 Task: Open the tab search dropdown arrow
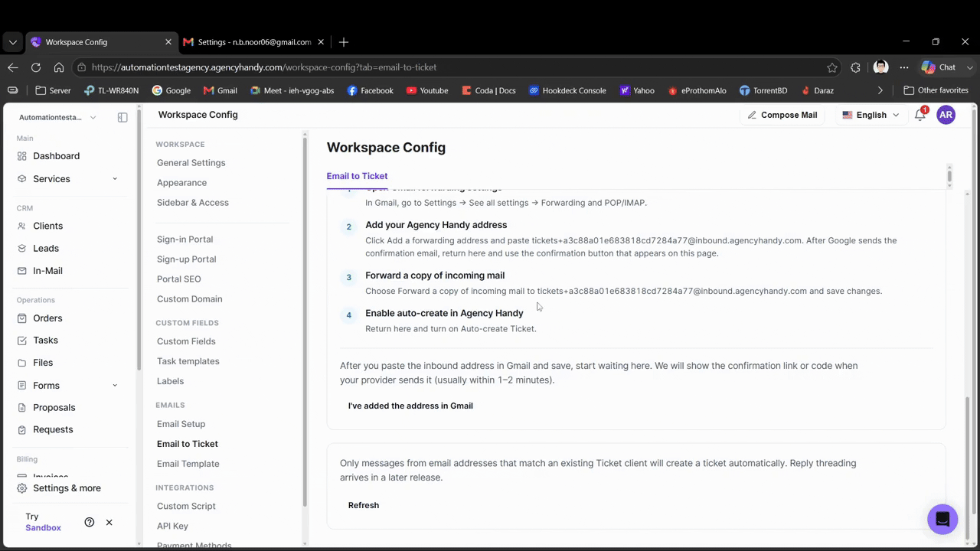coord(12,42)
